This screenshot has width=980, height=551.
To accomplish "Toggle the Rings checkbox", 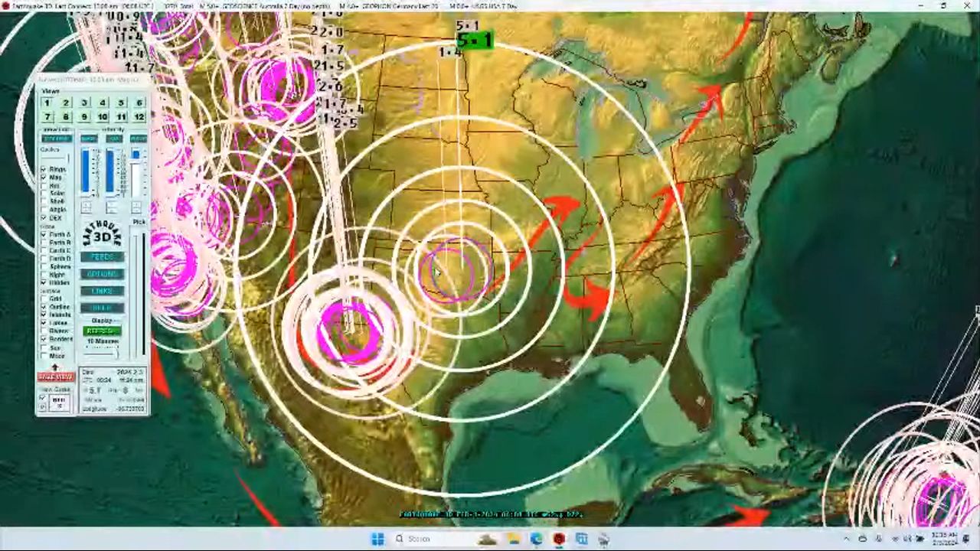I will pyautogui.click(x=44, y=169).
